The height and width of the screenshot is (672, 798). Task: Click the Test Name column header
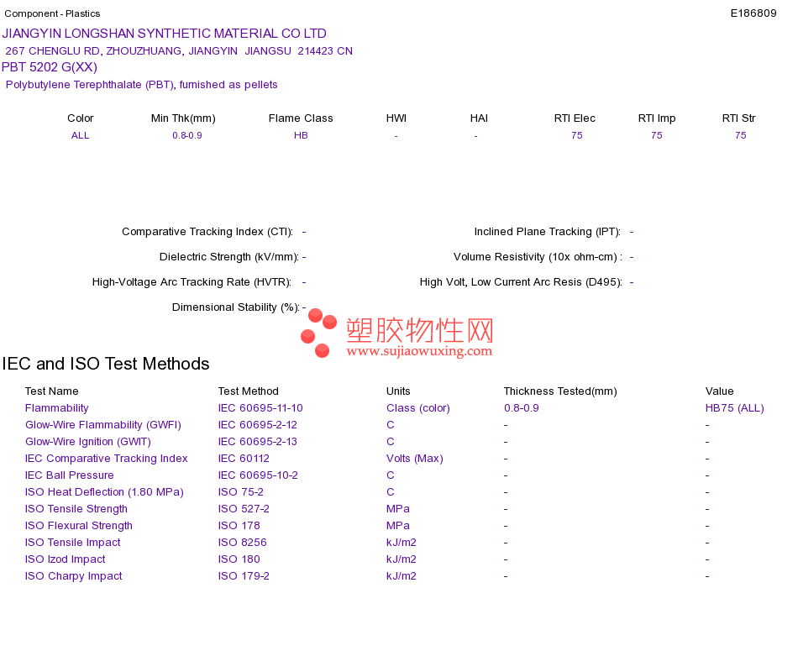pyautogui.click(x=52, y=391)
